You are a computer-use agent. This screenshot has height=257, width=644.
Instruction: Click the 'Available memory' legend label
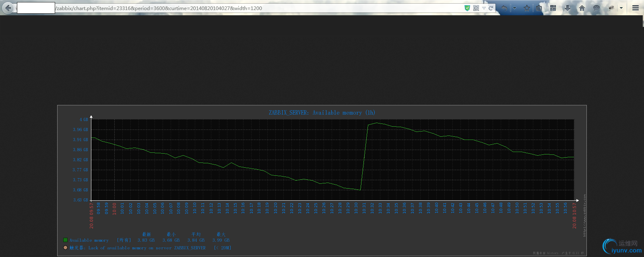click(x=89, y=241)
